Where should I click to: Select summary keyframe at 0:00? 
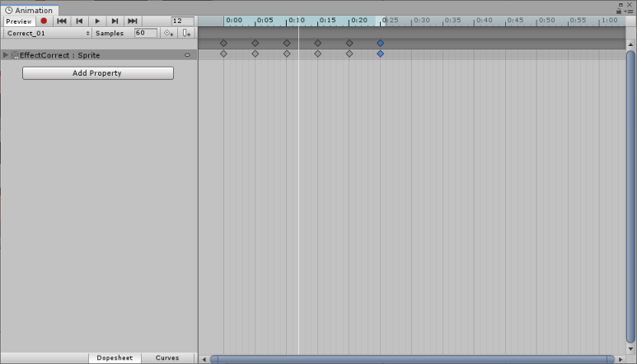point(223,43)
